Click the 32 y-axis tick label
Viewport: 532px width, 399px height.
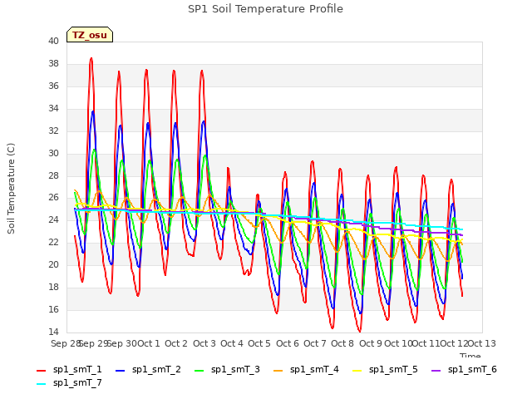pos(53,131)
